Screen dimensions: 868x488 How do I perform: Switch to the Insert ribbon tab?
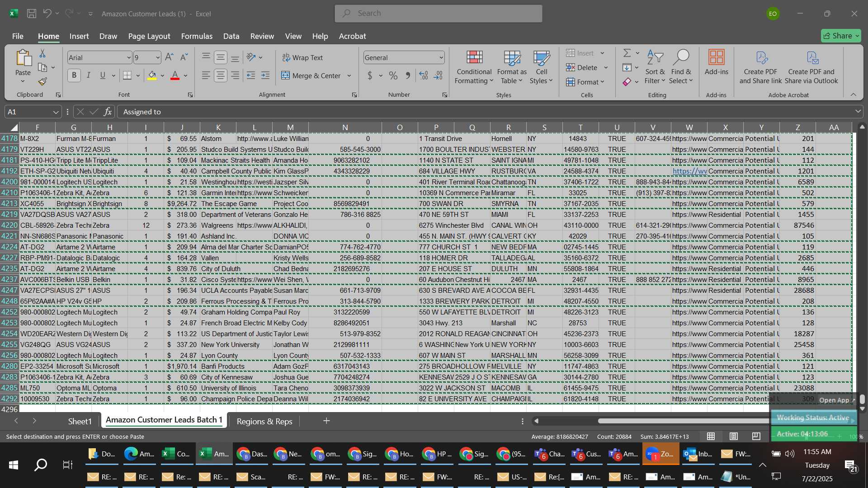point(79,36)
